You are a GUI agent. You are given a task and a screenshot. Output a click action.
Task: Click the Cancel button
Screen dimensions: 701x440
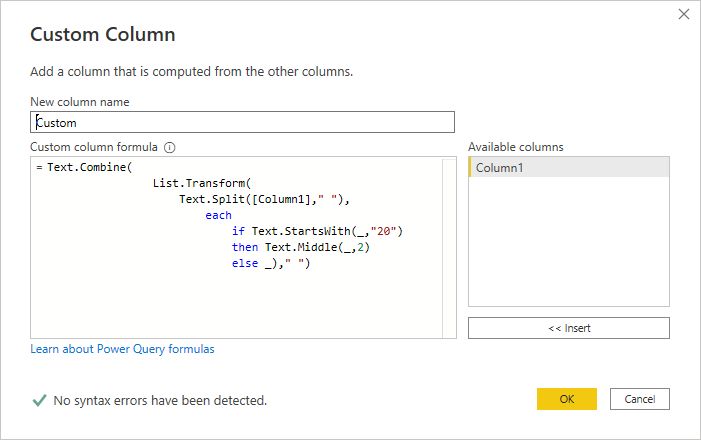pyautogui.click(x=640, y=399)
